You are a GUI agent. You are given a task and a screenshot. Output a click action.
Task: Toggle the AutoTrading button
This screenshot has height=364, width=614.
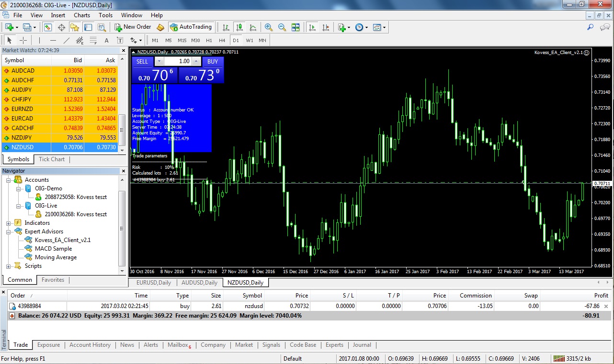coord(191,27)
